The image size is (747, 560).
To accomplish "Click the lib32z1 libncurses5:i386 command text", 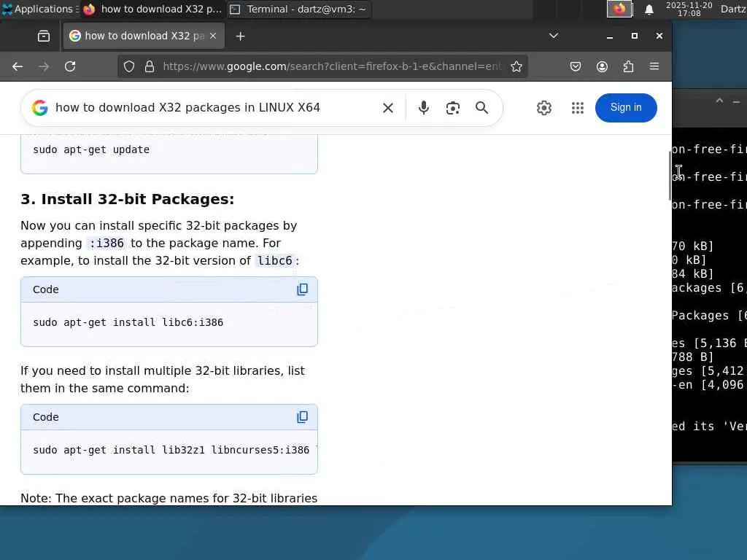I will (171, 450).
